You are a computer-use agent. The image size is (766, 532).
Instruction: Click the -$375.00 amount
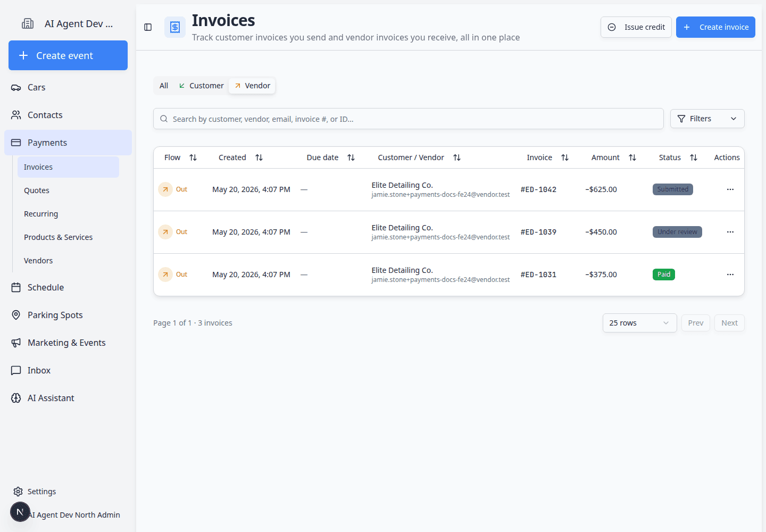coord(601,275)
